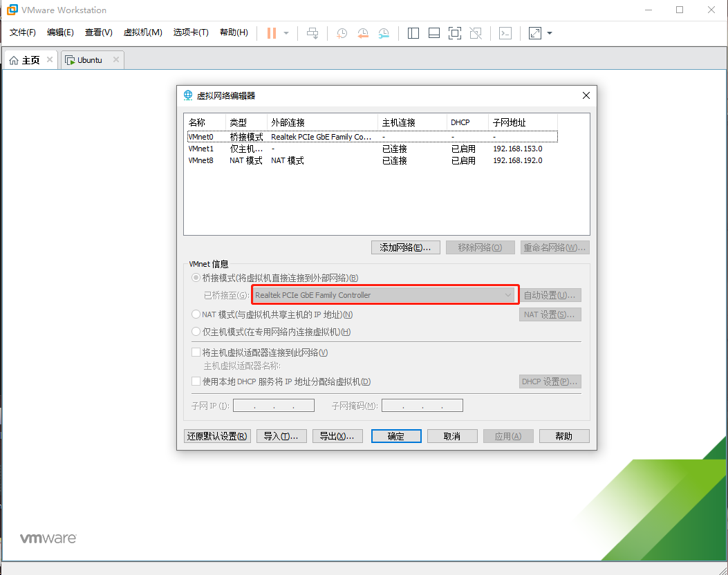Click subnet address 192.168.192.0

pos(518,160)
